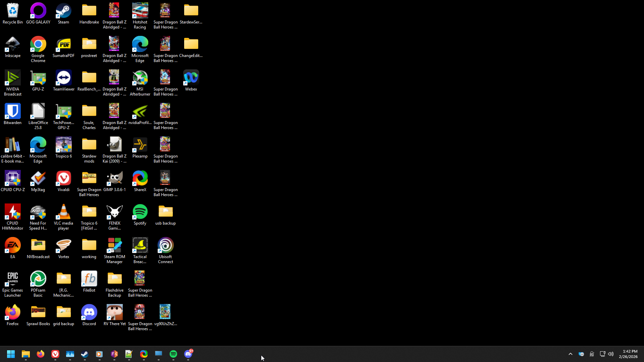This screenshot has height=362, width=644.
Task: Launch Vortex mod manager shortcut
Action: pos(63,248)
